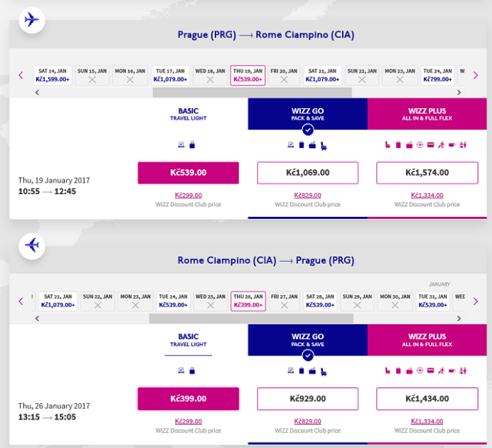The width and height of the screenshot is (492, 448).
Task: Click outbound scrollbar left arrow
Action: pyautogui.click(x=37, y=92)
